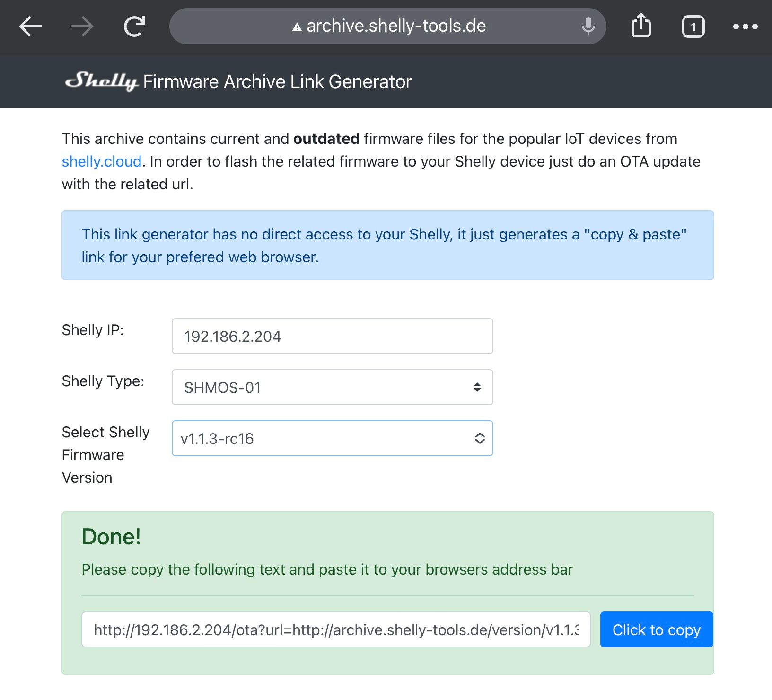Open the share sheet icon
Viewport: 772px width, 700px height.
(x=641, y=26)
